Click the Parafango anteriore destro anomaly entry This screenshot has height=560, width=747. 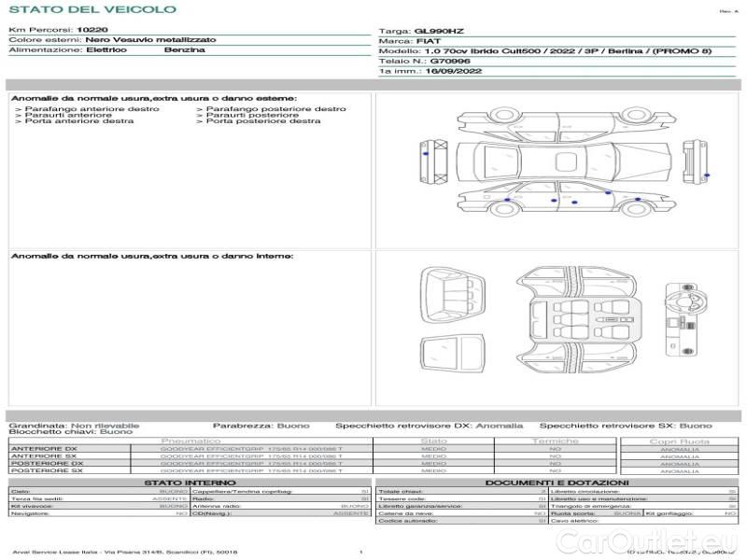pyautogui.click(x=91, y=109)
